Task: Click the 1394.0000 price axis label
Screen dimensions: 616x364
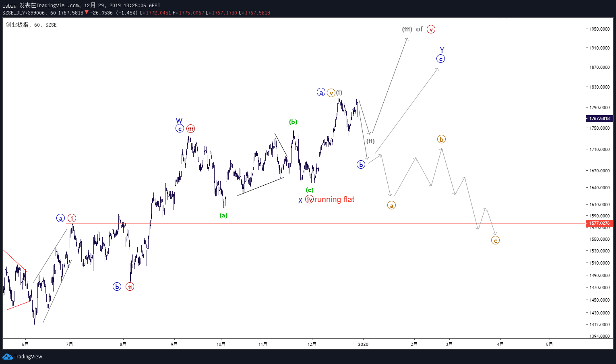Action: (599, 336)
